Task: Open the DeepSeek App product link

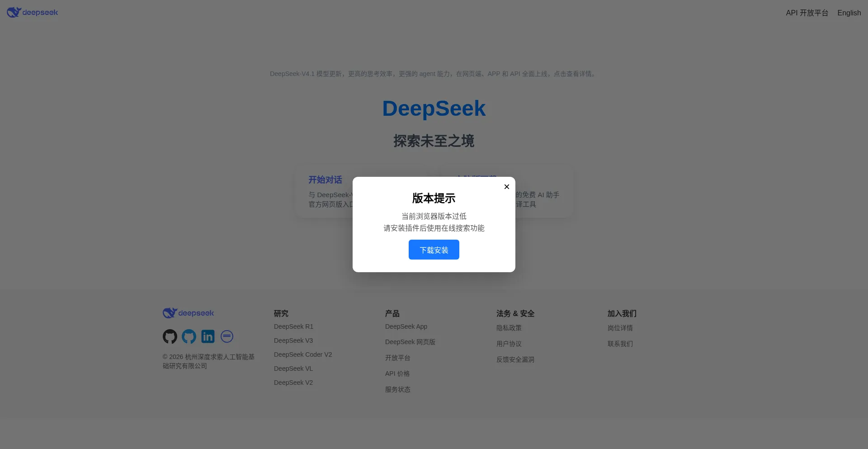Action: pyautogui.click(x=406, y=326)
